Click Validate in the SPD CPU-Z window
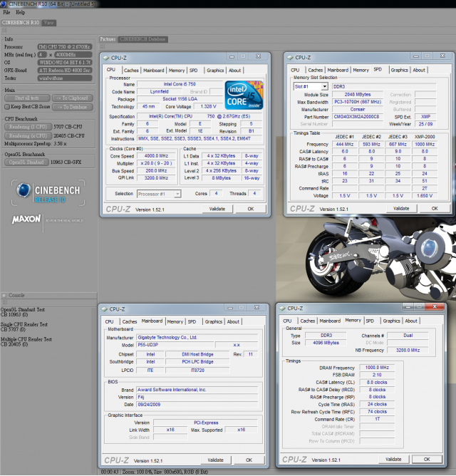Screen dimensions: 456x476 pos(401,209)
